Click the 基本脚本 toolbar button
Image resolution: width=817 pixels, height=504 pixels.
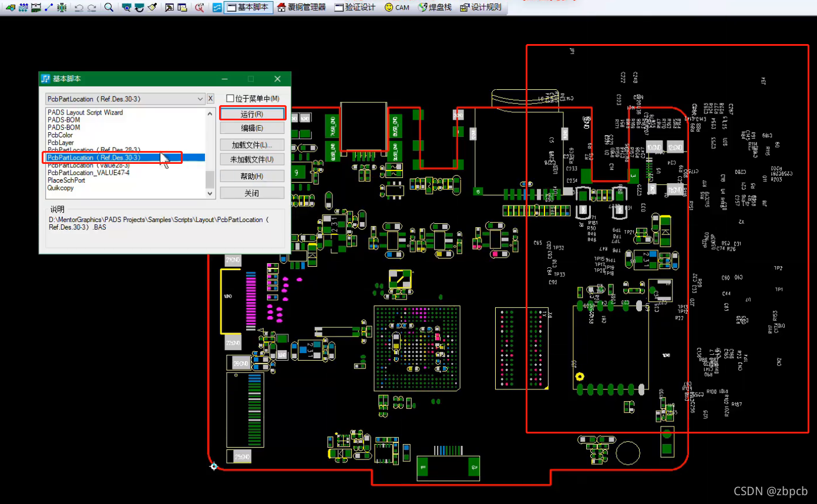(x=248, y=8)
